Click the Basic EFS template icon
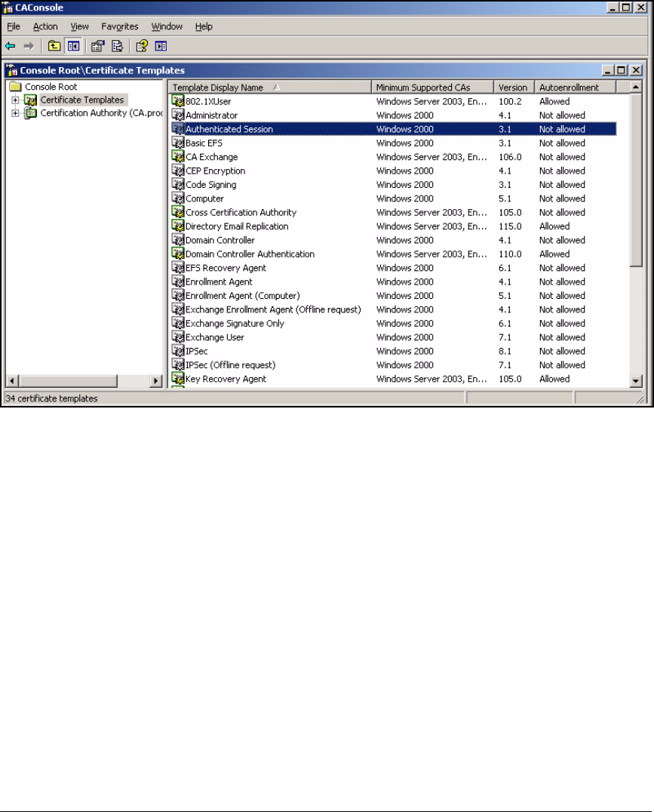The image size is (654, 812). coord(178,143)
